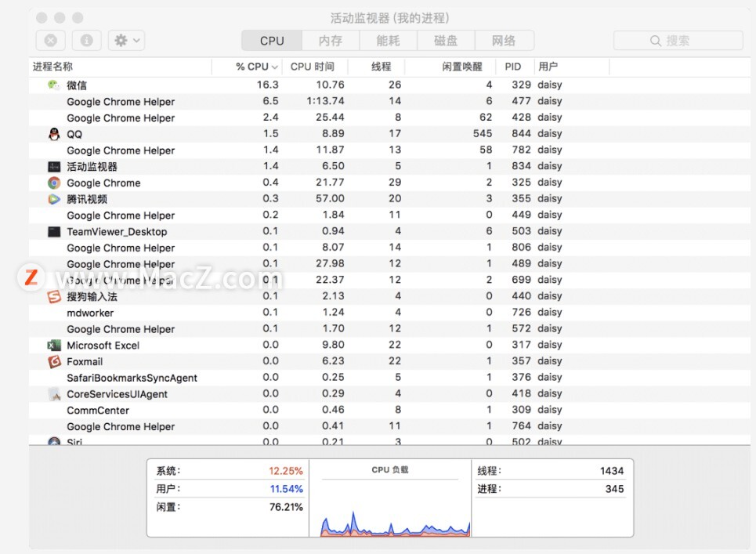Select the Siri icon
This screenshot has height=554, width=756.
(x=54, y=440)
